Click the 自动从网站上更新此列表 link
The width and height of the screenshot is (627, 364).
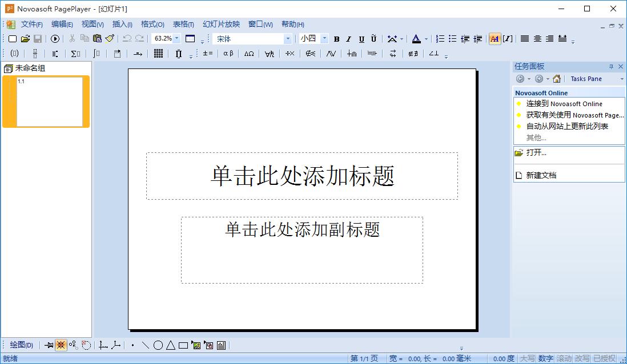coord(567,126)
